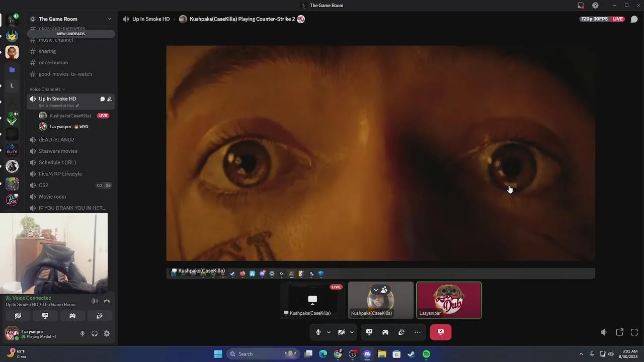This screenshot has height=362, width=644.
Task: Open L server icon in sidebar
Action: coord(12,85)
